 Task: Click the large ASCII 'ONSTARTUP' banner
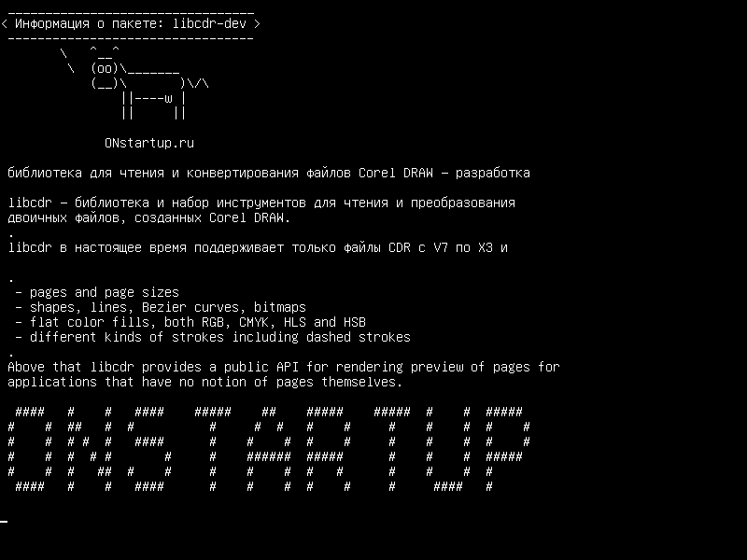(269, 449)
